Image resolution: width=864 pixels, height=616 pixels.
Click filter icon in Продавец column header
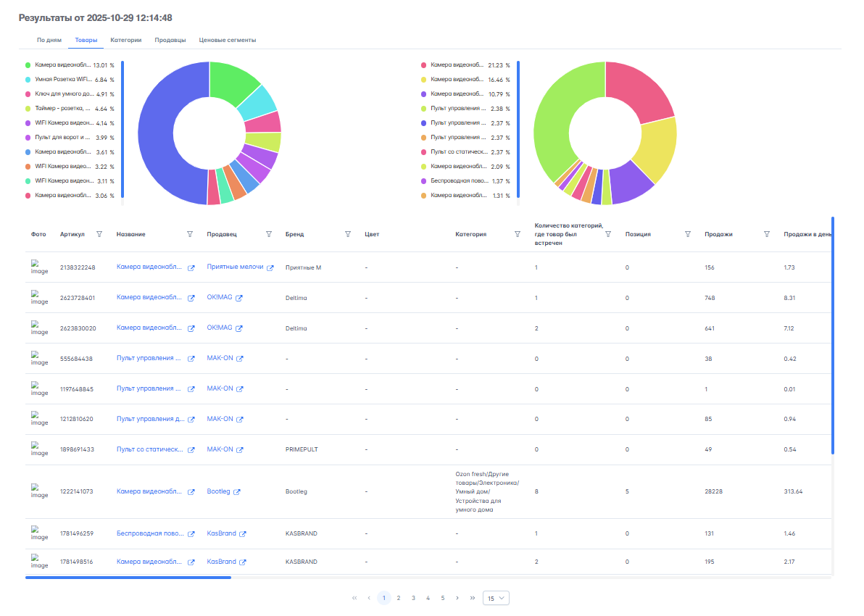pyautogui.click(x=269, y=234)
